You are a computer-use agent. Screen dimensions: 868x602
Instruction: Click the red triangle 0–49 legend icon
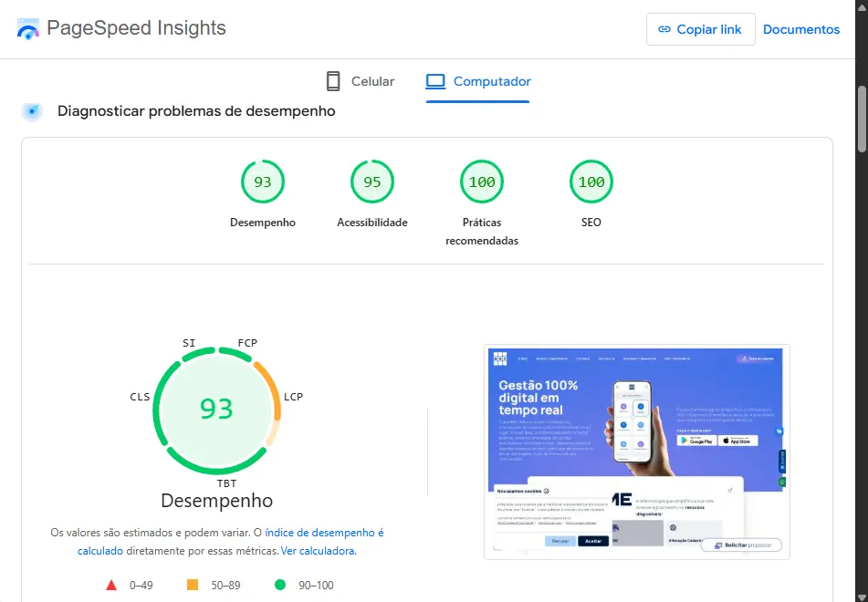pos(111,585)
